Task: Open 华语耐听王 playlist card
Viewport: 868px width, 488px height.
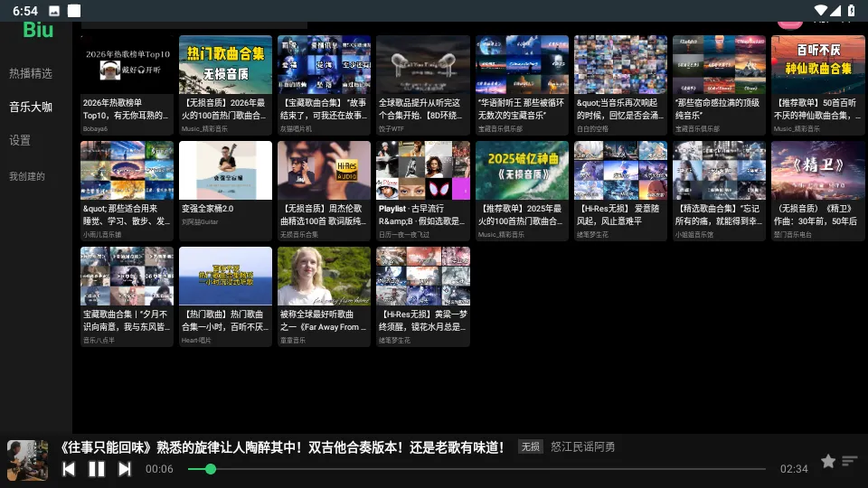Action: point(522,85)
